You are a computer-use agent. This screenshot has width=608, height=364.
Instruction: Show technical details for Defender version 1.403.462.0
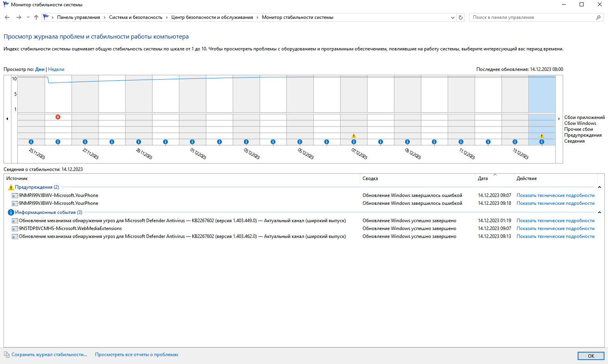click(556, 236)
